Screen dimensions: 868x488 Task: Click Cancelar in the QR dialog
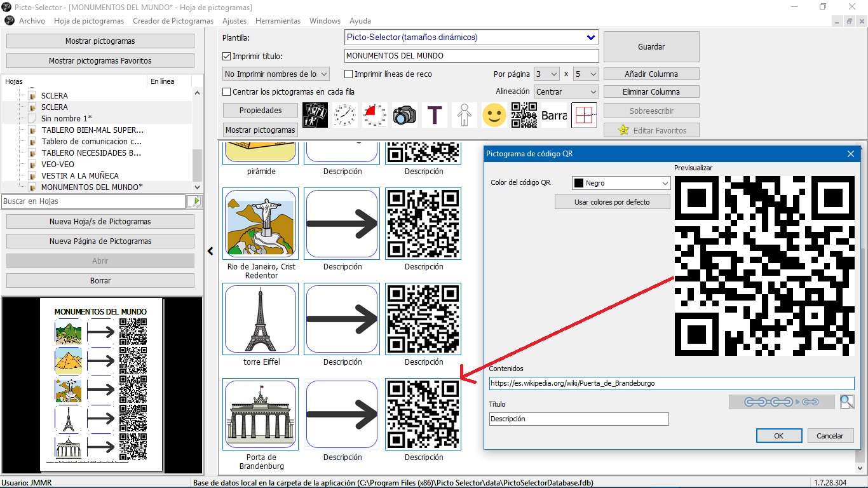pyautogui.click(x=830, y=435)
